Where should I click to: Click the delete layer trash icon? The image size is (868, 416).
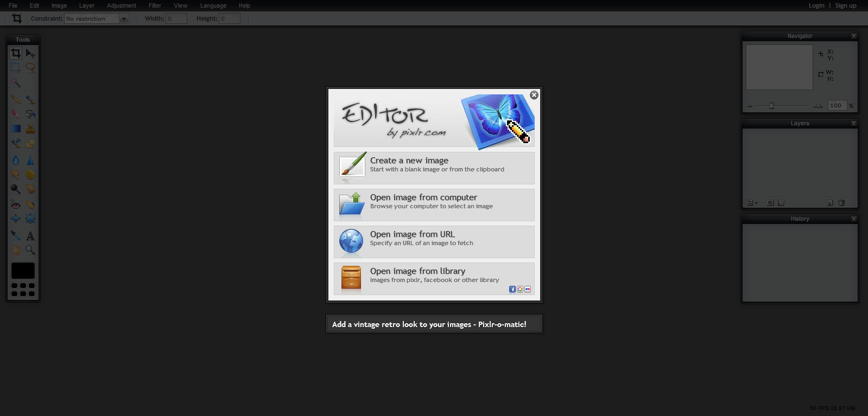841,203
